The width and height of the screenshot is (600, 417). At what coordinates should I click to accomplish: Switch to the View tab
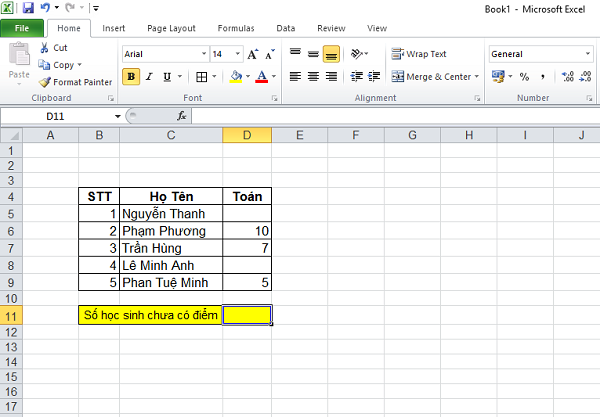pyautogui.click(x=377, y=28)
